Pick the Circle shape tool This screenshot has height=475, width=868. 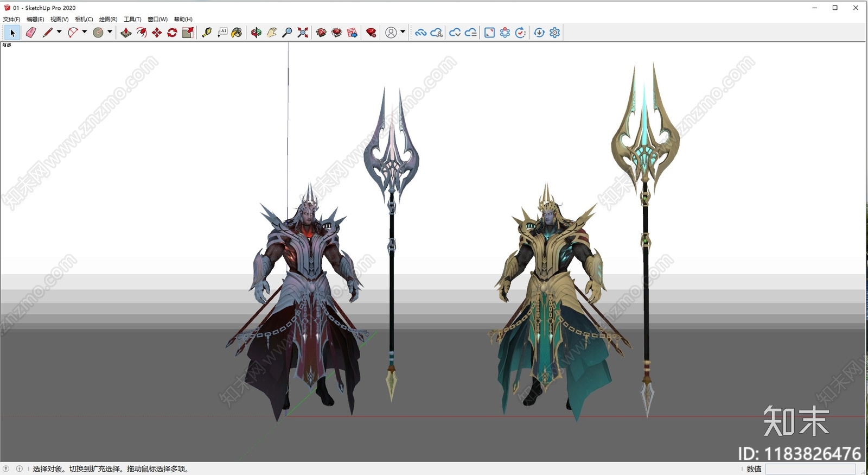pos(98,33)
